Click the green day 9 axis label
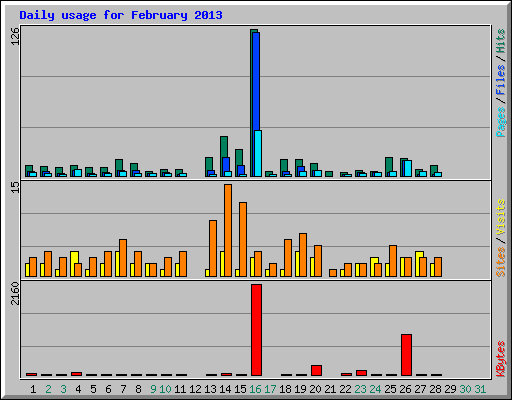Screen dimensions: 512x400 [153, 389]
